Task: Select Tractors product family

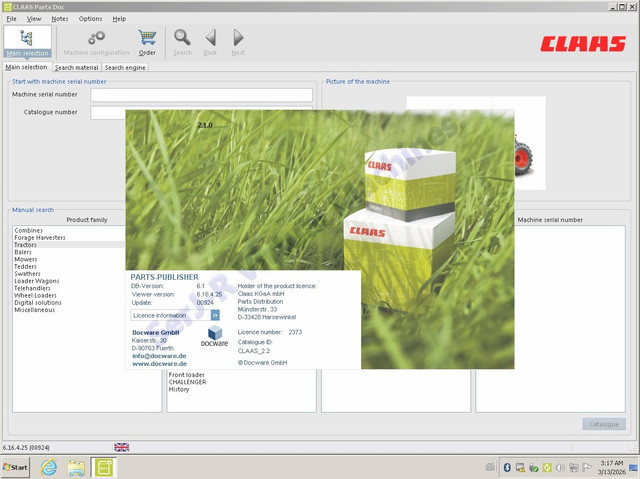Action: [x=25, y=245]
